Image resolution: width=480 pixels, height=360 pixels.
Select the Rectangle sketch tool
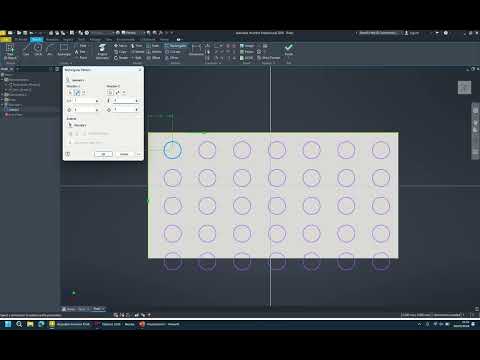click(x=64, y=50)
